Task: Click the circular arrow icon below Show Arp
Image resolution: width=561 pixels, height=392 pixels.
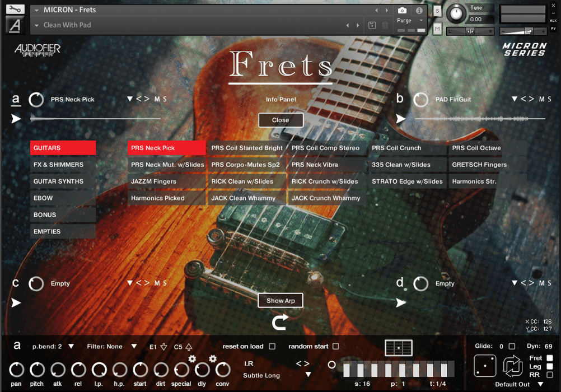Action: click(280, 322)
